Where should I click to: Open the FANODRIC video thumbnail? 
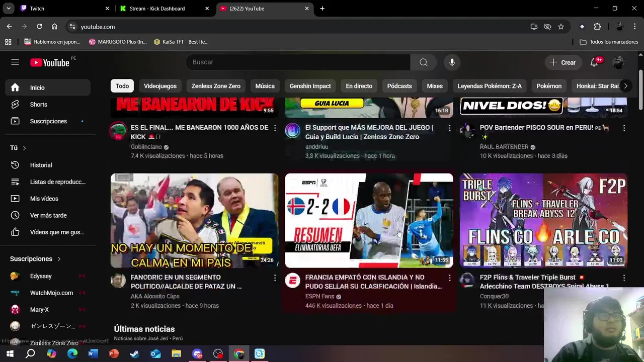(x=194, y=220)
